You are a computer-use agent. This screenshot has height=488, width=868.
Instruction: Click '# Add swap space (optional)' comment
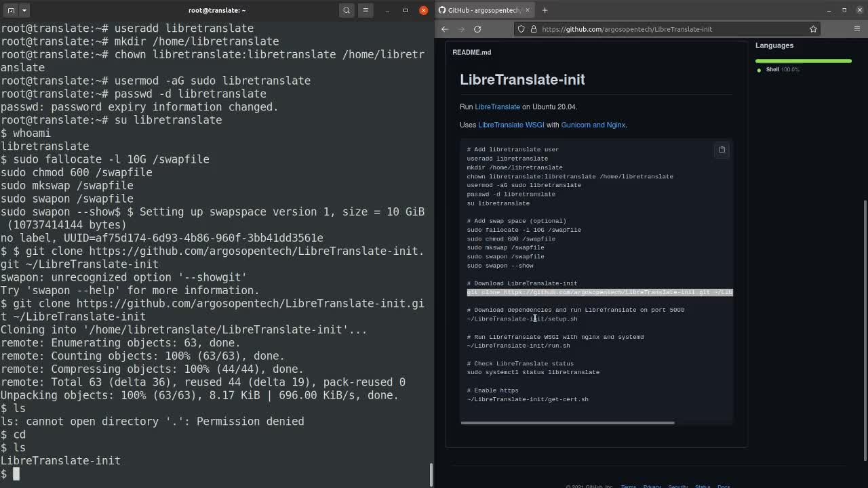pyautogui.click(x=516, y=221)
